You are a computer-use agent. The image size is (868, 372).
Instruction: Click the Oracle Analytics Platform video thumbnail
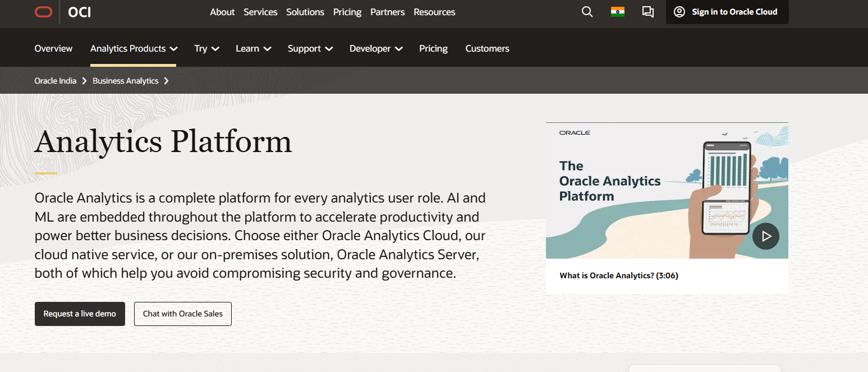pyautogui.click(x=667, y=191)
